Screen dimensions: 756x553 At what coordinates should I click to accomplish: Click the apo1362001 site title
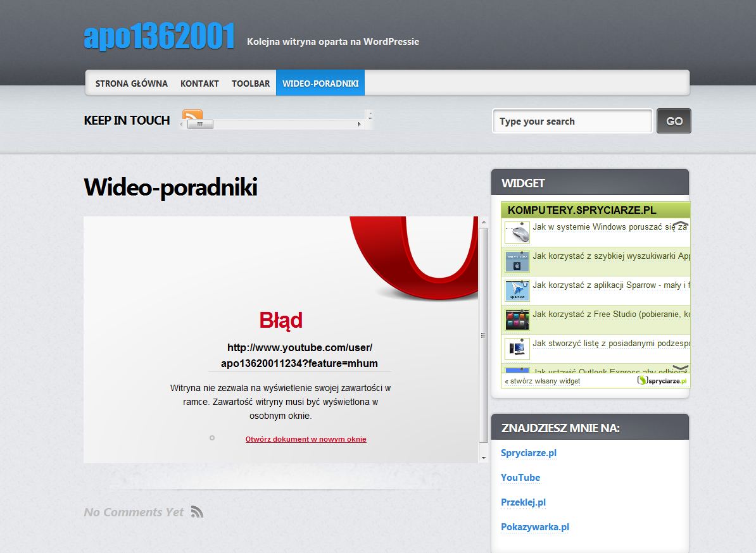point(159,36)
